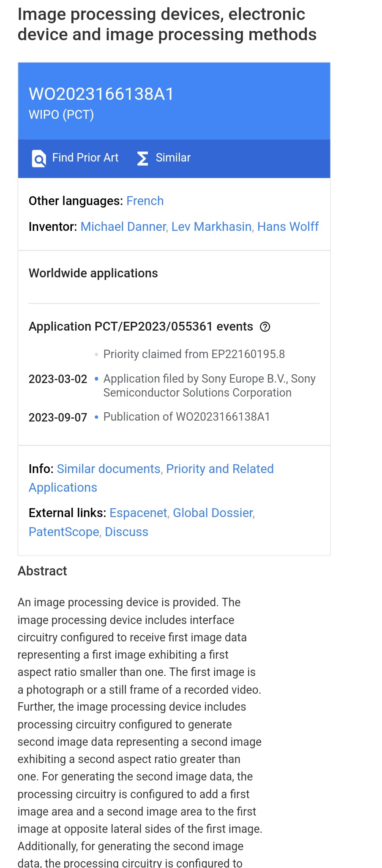Image resolution: width=382 pixels, height=868 pixels.
Task: Go to Similar documents section
Action: (x=109, y=469)
